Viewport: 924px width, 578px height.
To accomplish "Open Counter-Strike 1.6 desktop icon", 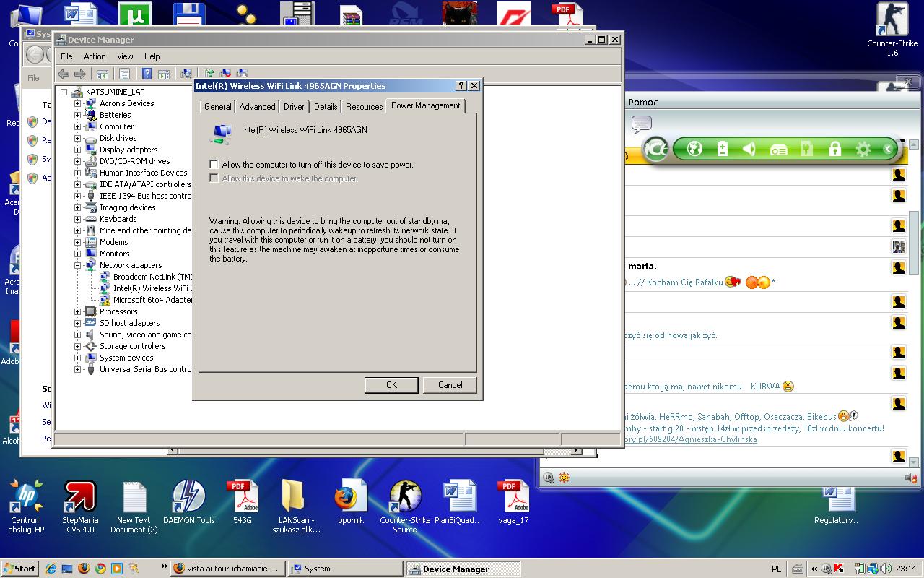I will tap(892, 30).
